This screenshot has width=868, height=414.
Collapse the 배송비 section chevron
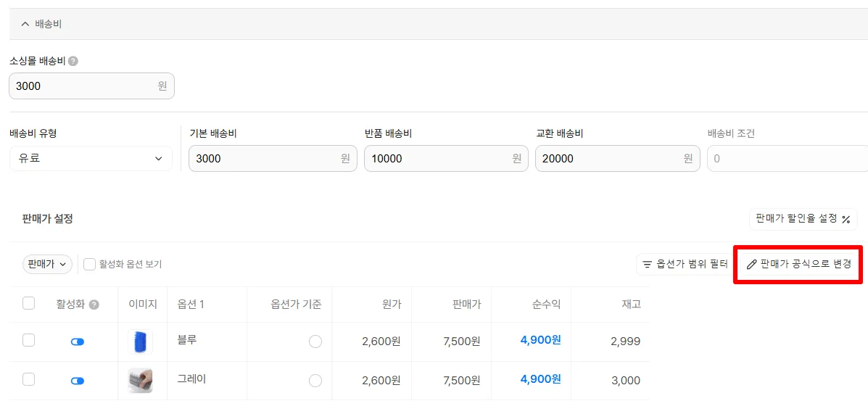click(25, 25)
